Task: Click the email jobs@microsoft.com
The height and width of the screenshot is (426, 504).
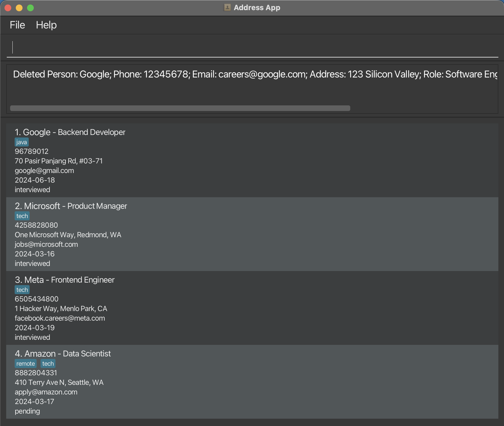Action: (x=46, y=245)
